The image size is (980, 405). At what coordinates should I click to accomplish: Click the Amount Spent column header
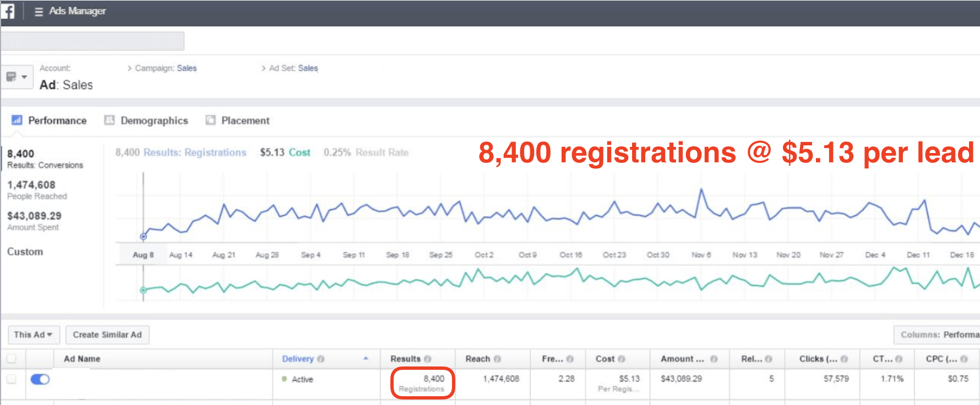click(682, 359)
